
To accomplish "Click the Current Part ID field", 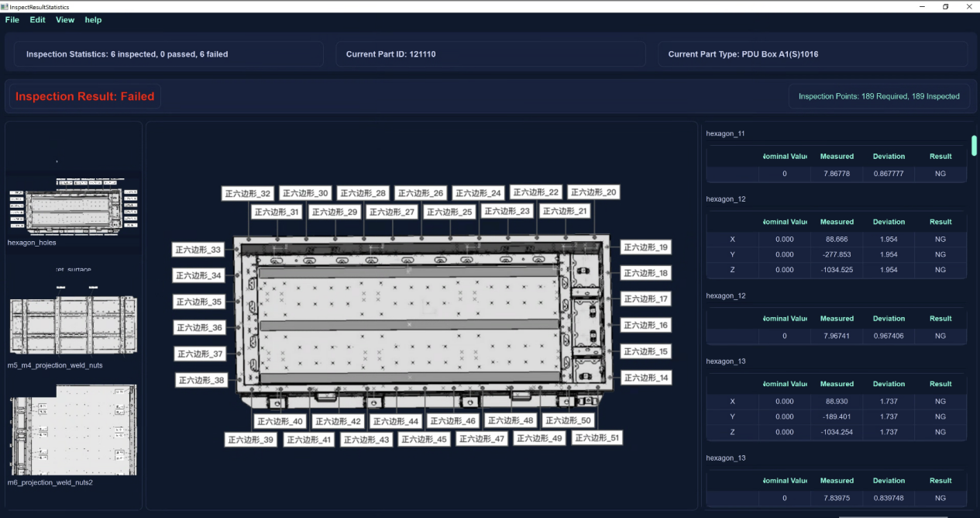I will (x=490, y=54).
